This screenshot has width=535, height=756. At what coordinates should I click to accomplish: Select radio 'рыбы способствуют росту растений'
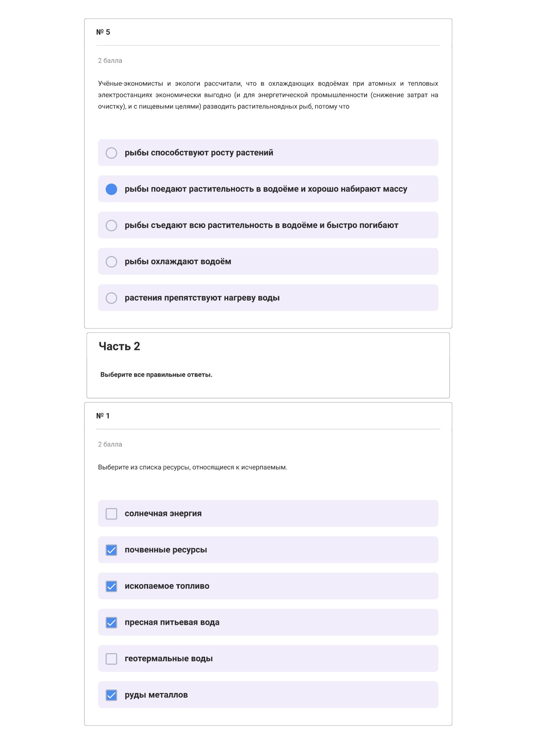point(111,153)
